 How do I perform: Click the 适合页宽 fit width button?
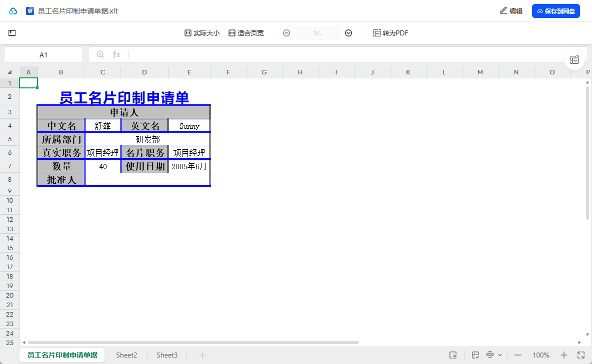coord(246,33)
